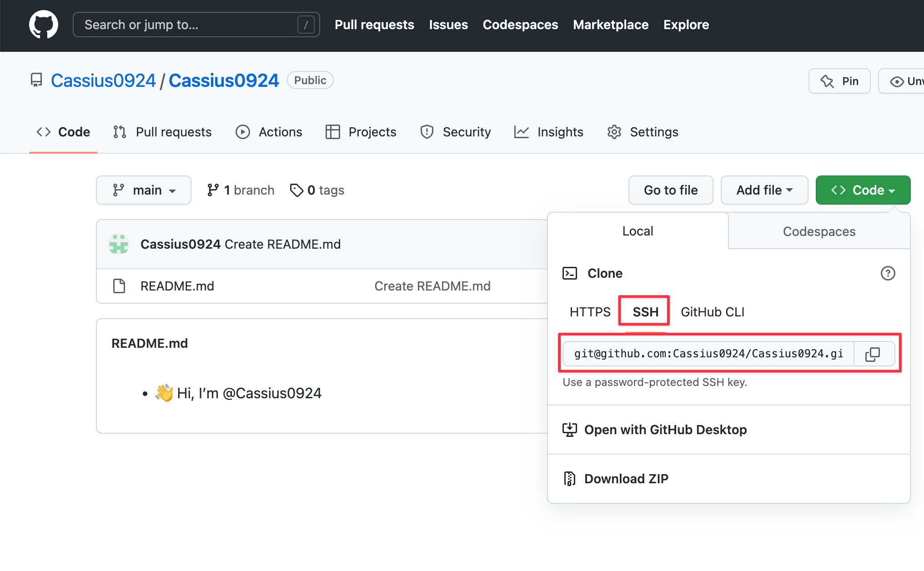This screenshot has height=571, width=924.
Task: Click the SSH clone URL field
Action: point(708,354)
